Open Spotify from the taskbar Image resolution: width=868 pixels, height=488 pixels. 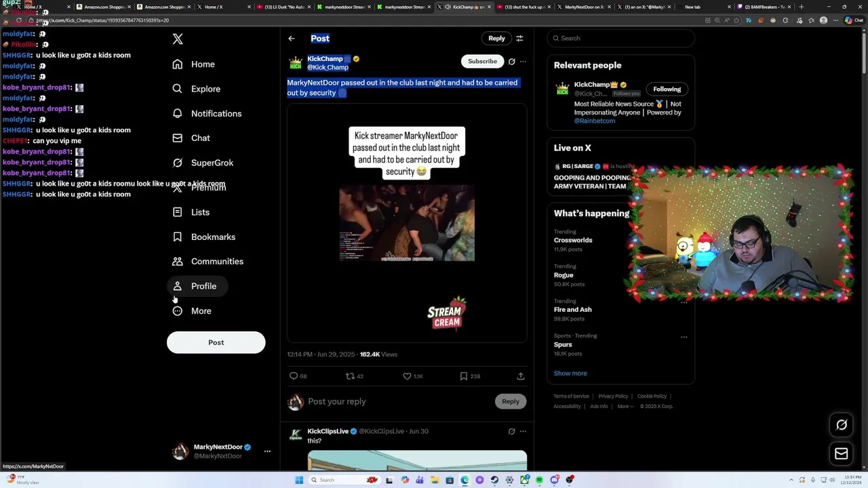[539, 480]
